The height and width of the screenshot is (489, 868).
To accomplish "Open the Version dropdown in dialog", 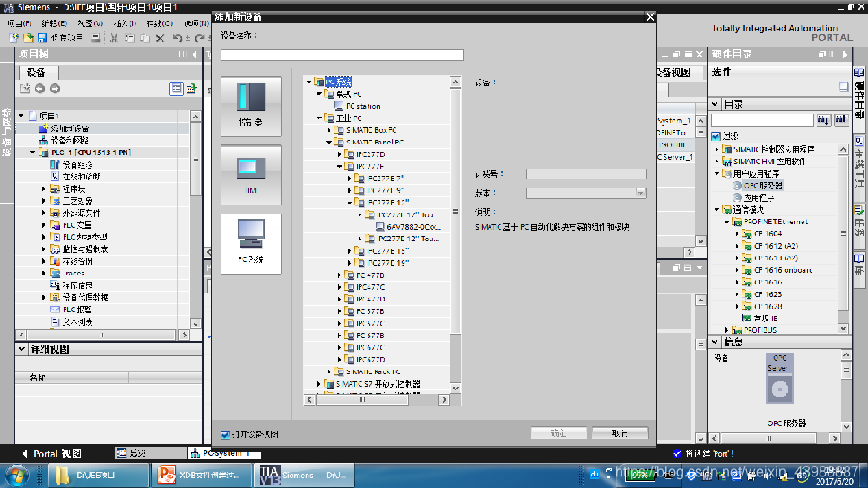I will tap(640, 193).
